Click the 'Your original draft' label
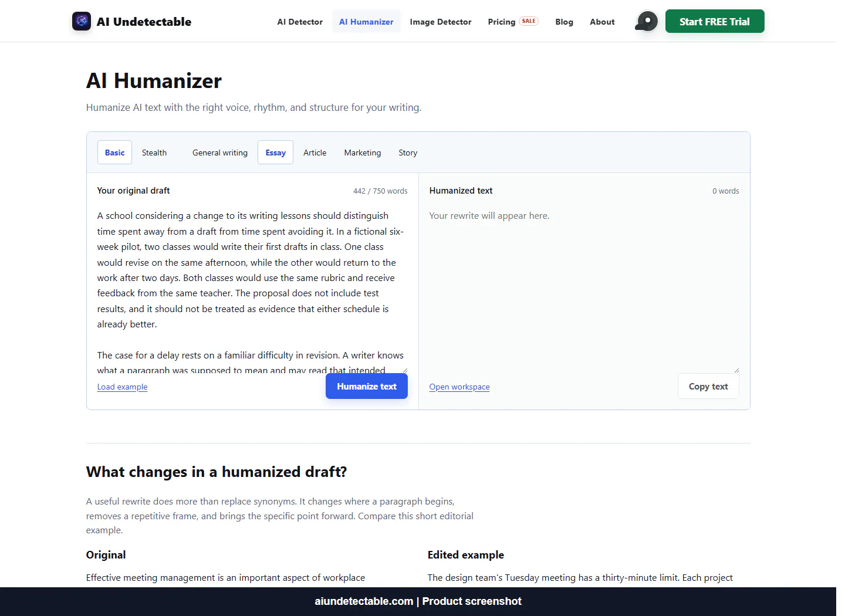This screenshot has width=845, height=616. 133,191
